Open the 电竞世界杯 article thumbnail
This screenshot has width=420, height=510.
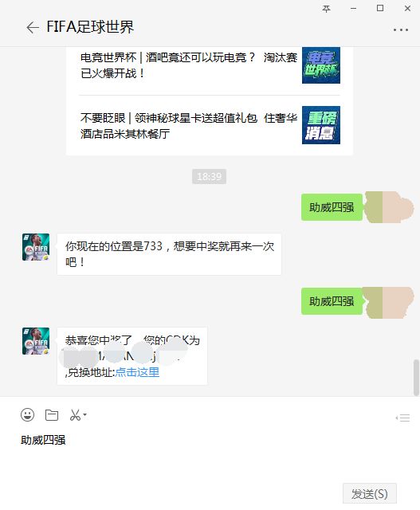coord(321,65)
